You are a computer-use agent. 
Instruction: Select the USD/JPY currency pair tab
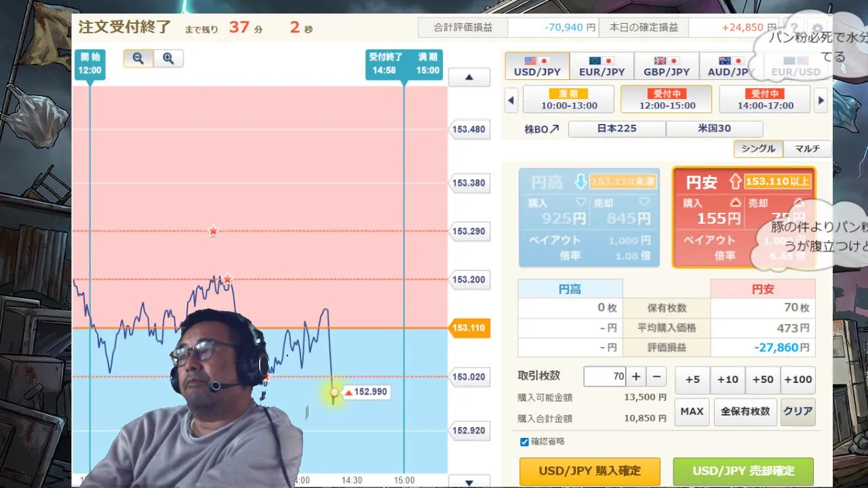click(x=536, y=66)
